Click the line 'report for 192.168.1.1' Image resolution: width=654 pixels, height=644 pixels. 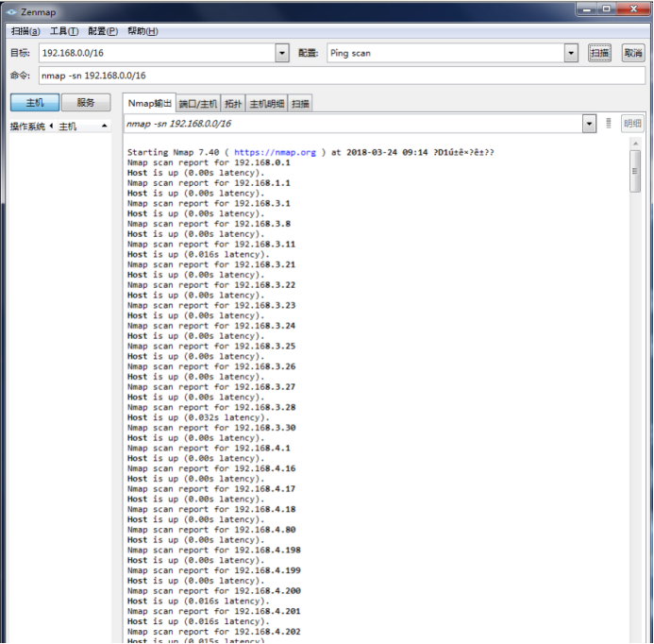click(209, 183)
